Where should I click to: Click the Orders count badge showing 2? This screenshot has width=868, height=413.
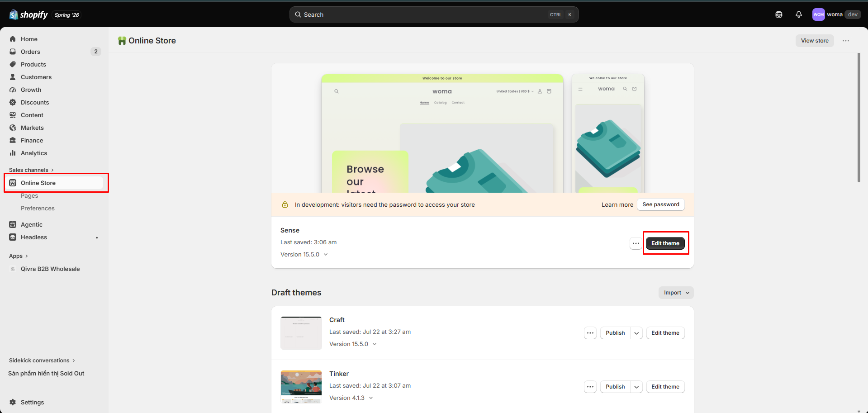96,52
